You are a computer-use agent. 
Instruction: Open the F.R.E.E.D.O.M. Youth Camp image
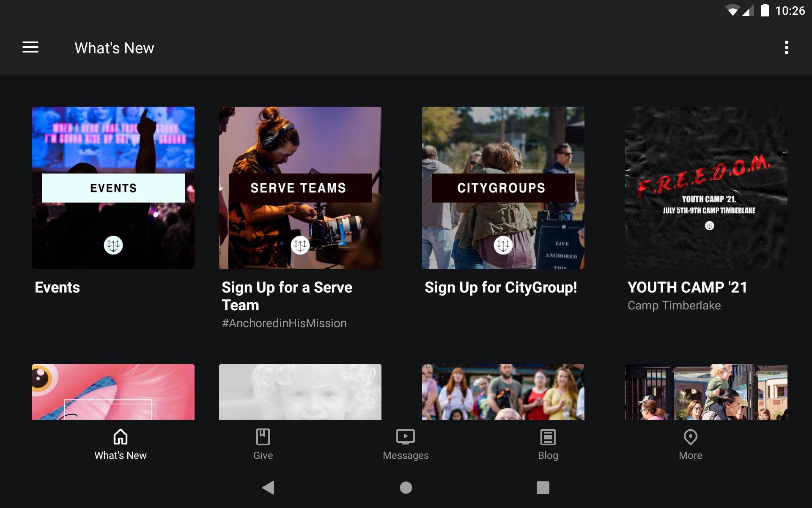(706, 188)
